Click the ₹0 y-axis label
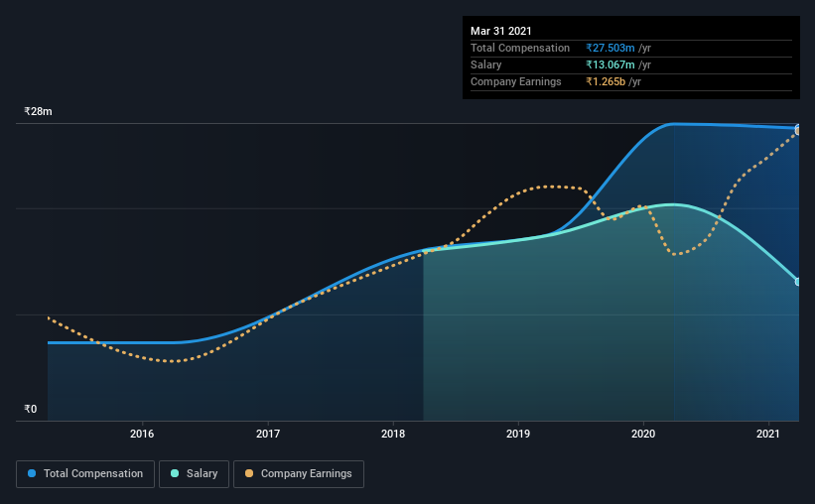The width and height of the screenshot is (815, 504). [31, 409]
